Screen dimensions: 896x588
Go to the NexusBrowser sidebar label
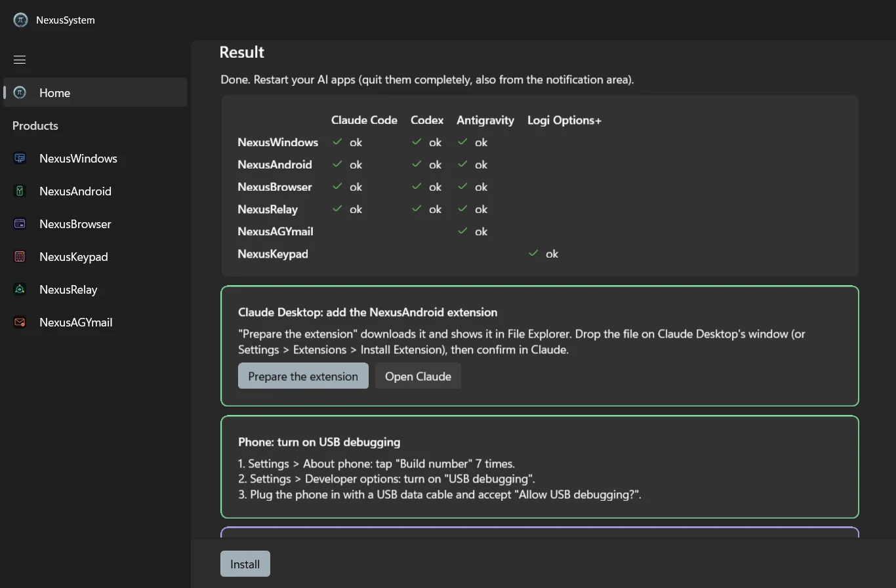pyautogui.click(x=75, y=224)
